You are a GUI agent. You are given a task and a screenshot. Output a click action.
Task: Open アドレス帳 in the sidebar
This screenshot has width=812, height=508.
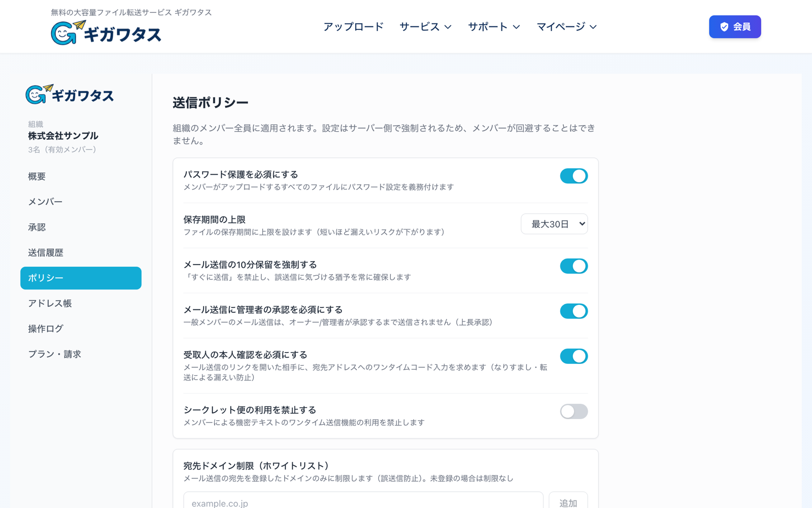click(x=81, y=303)
